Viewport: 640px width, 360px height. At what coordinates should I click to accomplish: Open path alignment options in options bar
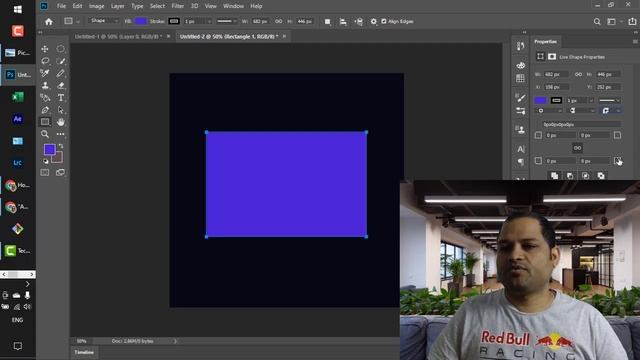click(343, 22)
